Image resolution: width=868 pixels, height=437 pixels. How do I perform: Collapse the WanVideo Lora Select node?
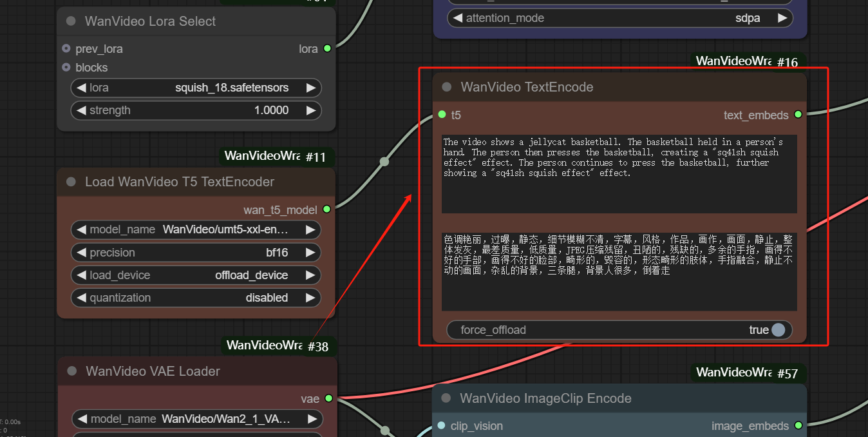(x=71, y=21)
